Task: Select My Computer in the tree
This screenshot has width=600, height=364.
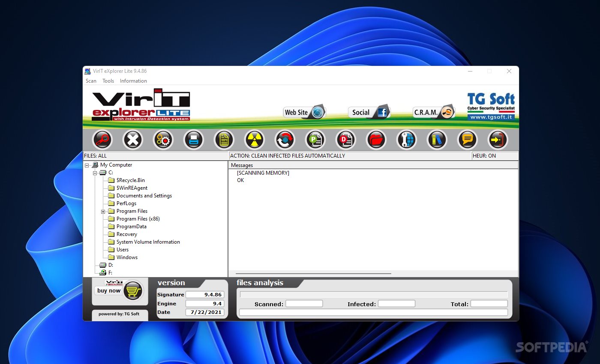Action: (x=116, y=165)
